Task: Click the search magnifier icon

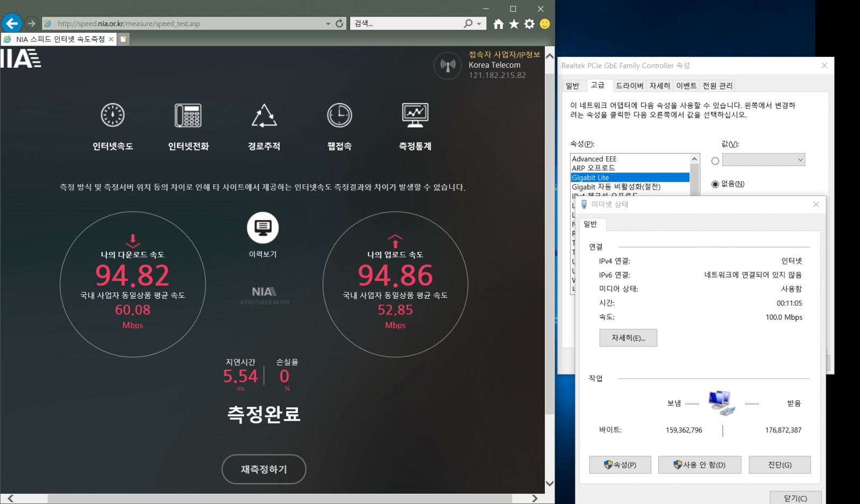Action: [468, 23]
